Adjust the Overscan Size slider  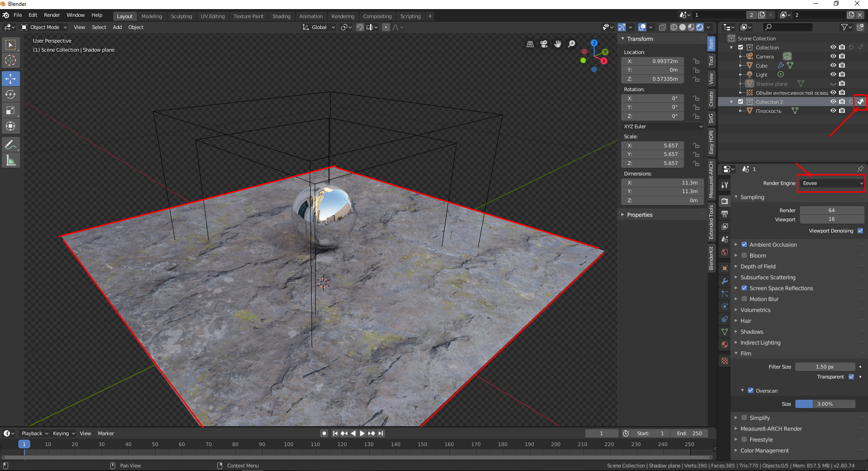pyautogui.click(x=825, y=404)
